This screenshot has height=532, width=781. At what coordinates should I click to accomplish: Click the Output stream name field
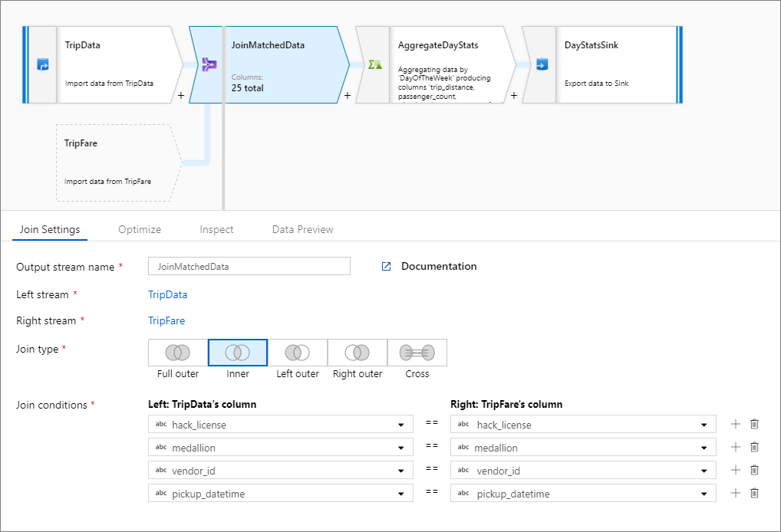coord(249,266)
